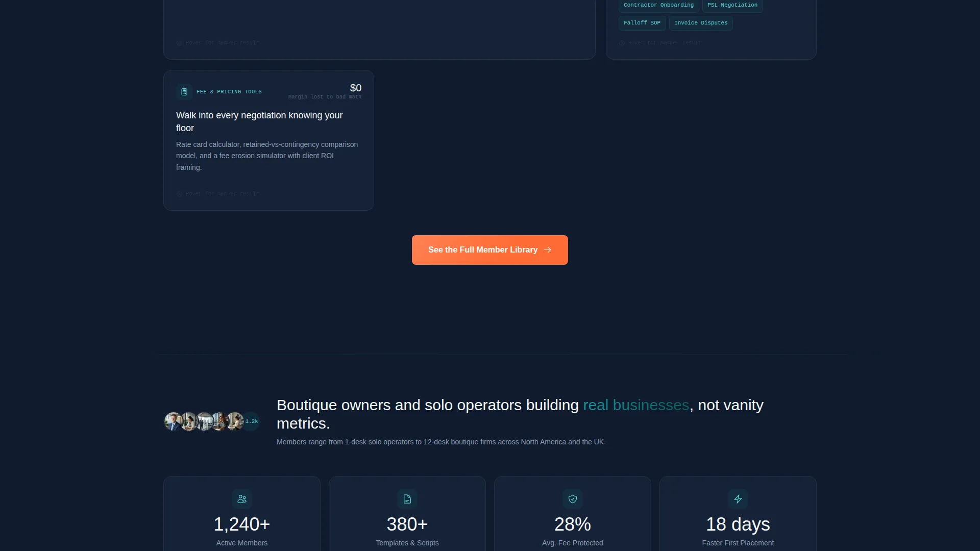Click 'Hover for member result' hint in Fee & Pricing card
980x551 pixels.
(218, 194)
